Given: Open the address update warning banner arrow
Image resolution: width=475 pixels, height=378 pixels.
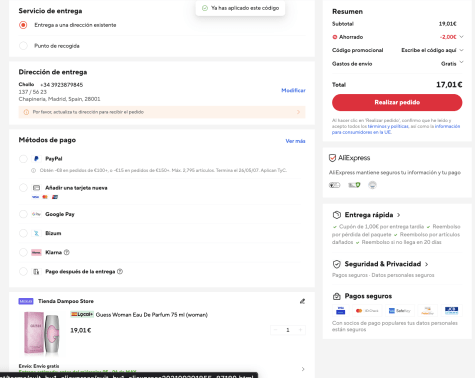Looking at the screenshot, I should (x=298, y=112).
